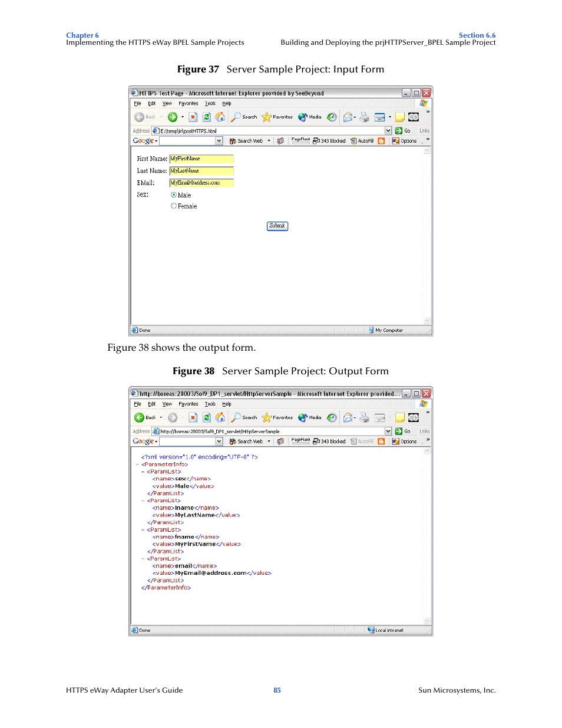
Task: Click Forward arrow in HTTPS Test Page window
Action: pos(172,117)
